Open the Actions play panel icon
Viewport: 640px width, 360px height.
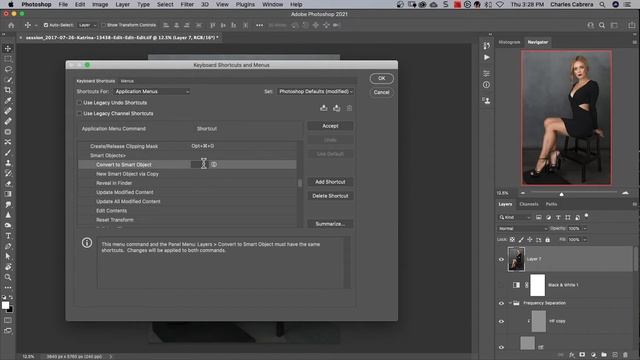[487, 58]
